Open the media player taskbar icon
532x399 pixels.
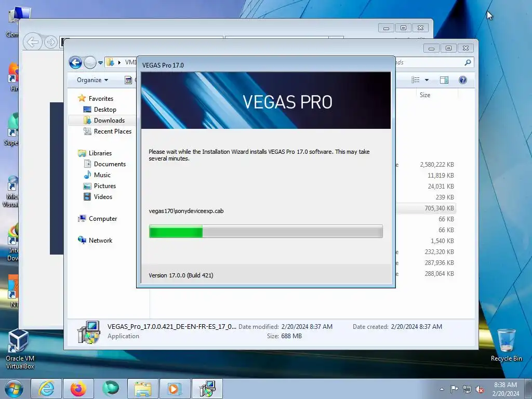[175, 389]
